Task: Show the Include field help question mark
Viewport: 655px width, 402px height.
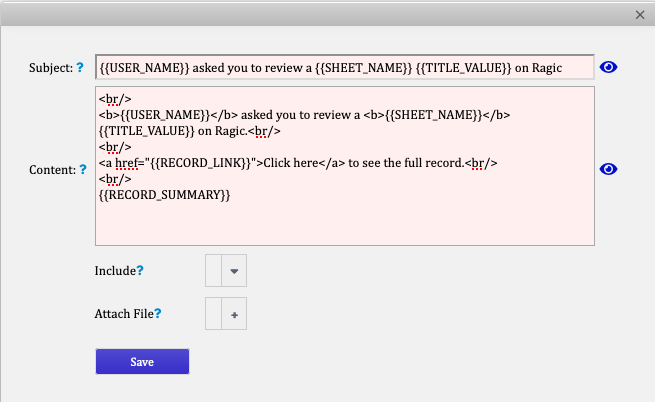Action: pos(140,270)
